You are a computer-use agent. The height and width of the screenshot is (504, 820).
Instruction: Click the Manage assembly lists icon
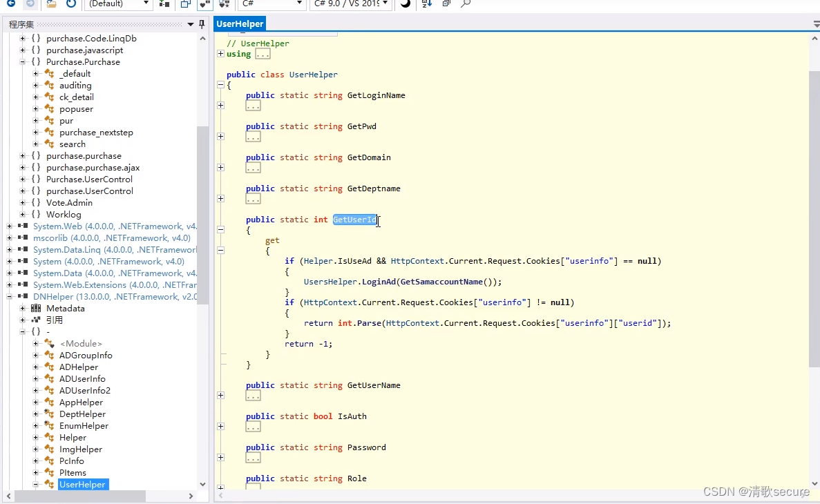[x=164, y=3]
